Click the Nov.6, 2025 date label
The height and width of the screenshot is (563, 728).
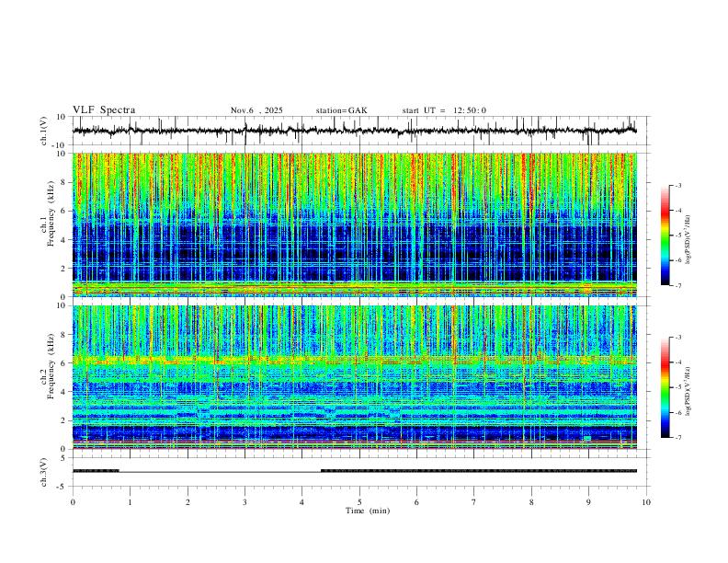click(256, 110)
